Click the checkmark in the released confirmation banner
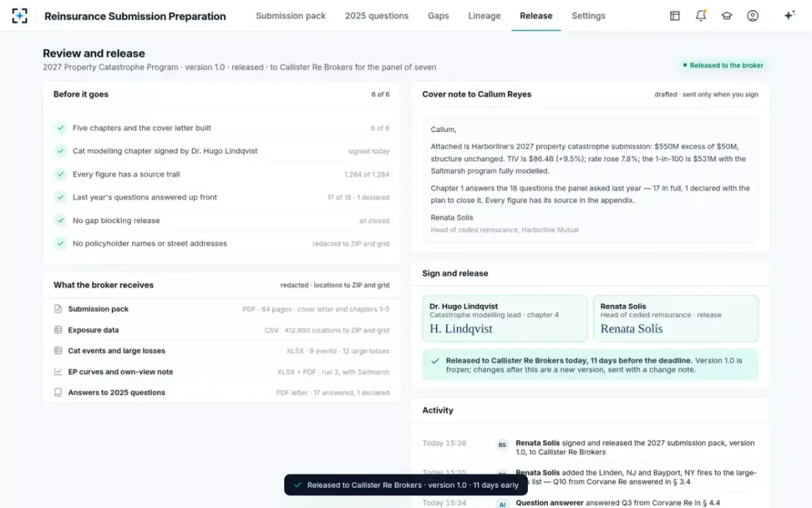Image resolution: width=812 pixels, height=508 pixels. click(x=434, y=361)
